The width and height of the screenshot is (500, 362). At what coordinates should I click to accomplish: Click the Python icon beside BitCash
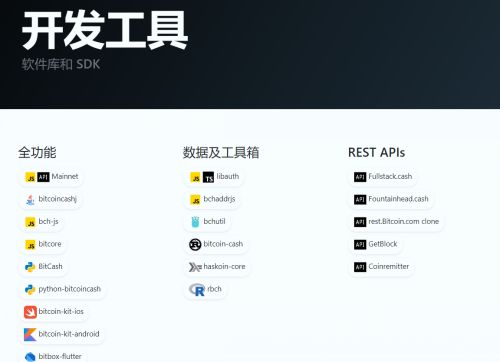pos(30,267)
